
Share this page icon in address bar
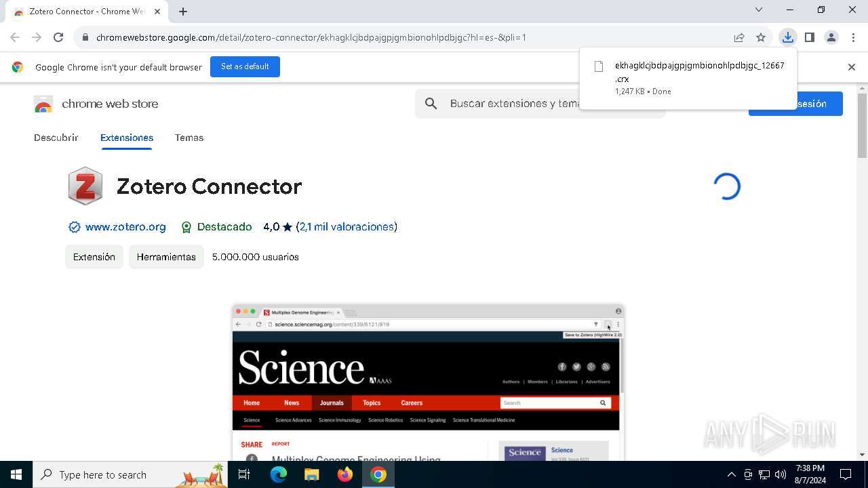point(739,37)
